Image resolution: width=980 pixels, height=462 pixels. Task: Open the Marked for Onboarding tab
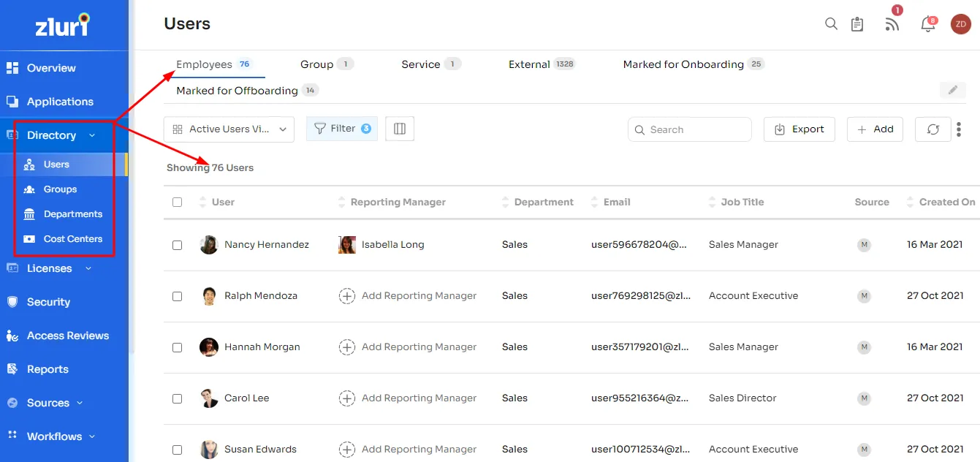(x=694, y=64)
